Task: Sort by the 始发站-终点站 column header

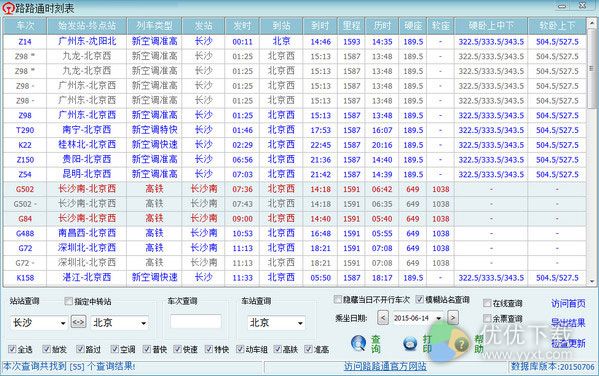Action: click(x=87, y=26)
